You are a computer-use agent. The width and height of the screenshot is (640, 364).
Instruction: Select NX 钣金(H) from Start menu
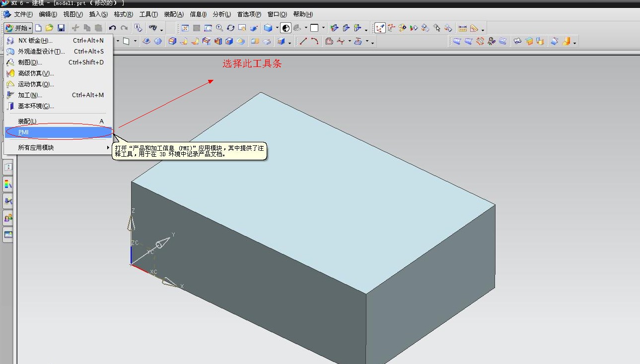[59, 41]
